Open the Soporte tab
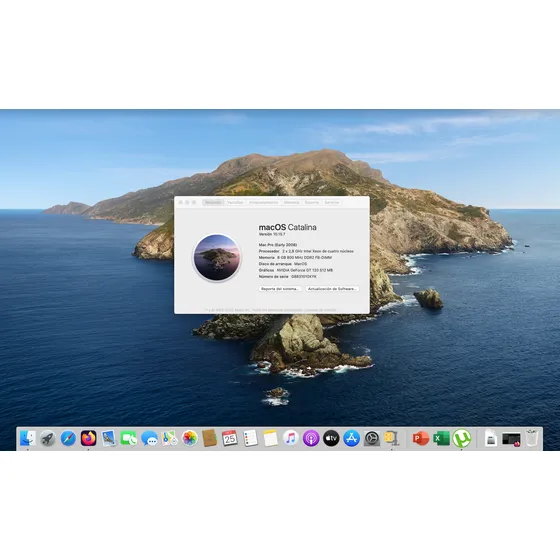 312,202
